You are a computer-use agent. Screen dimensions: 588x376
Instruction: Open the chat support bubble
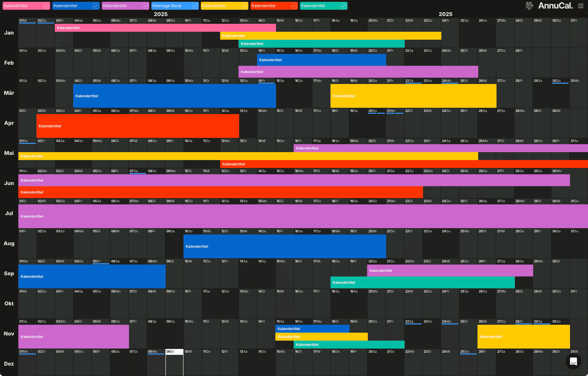(x=573, y=361)
